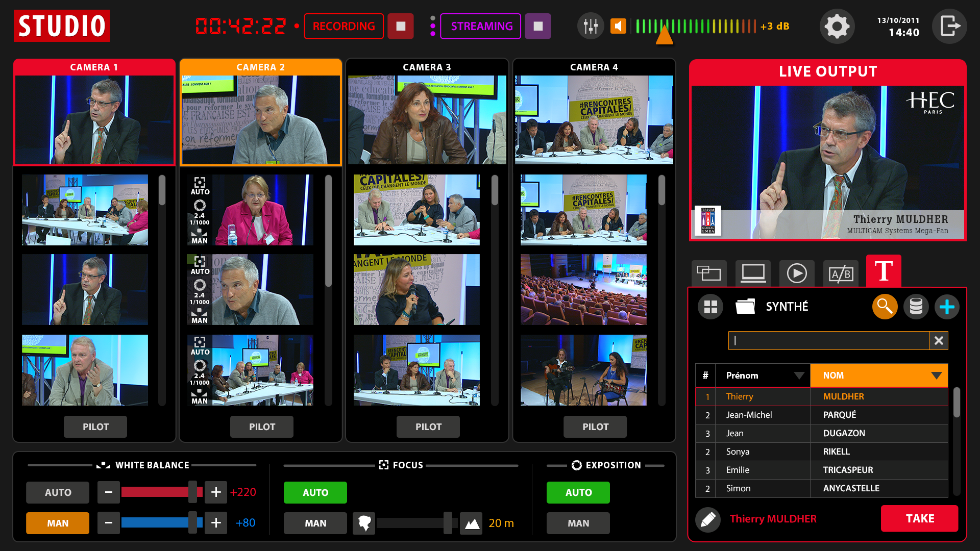Set exposition mode to MAN
This screenshot has height=551, width=980.
point(578,523)
